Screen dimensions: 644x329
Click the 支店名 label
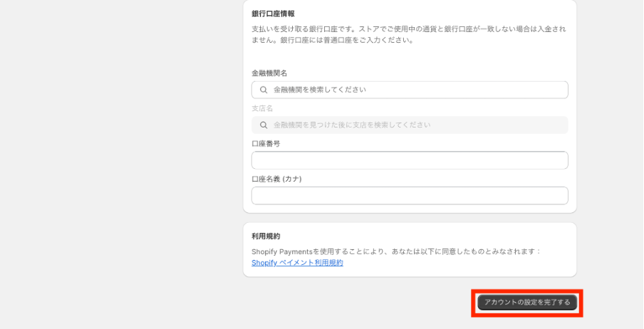click(x=262, y=108)
